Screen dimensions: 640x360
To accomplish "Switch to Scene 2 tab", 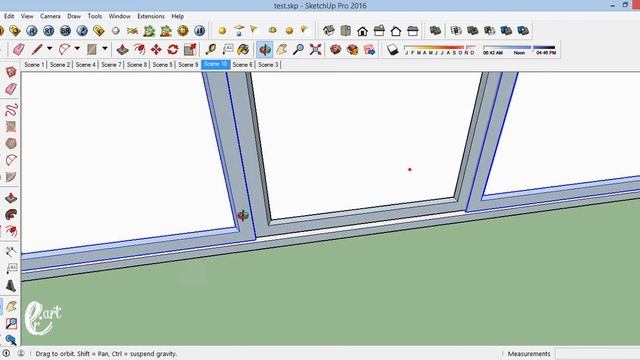I will (x=60, y=64).
